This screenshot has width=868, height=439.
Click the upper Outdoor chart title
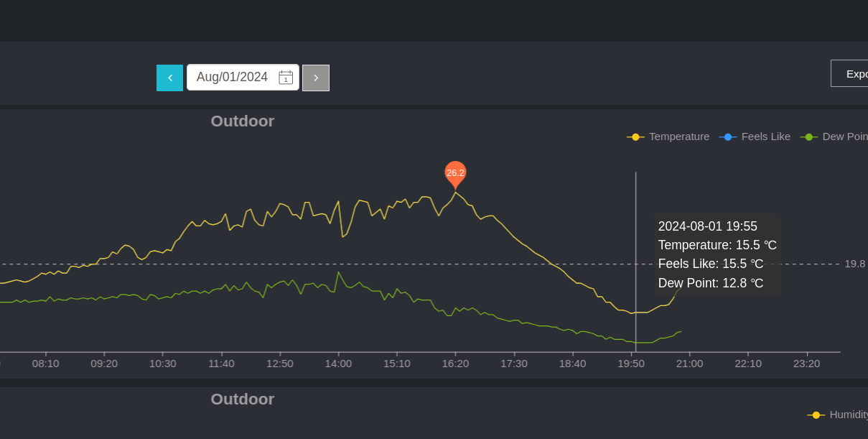243,121
